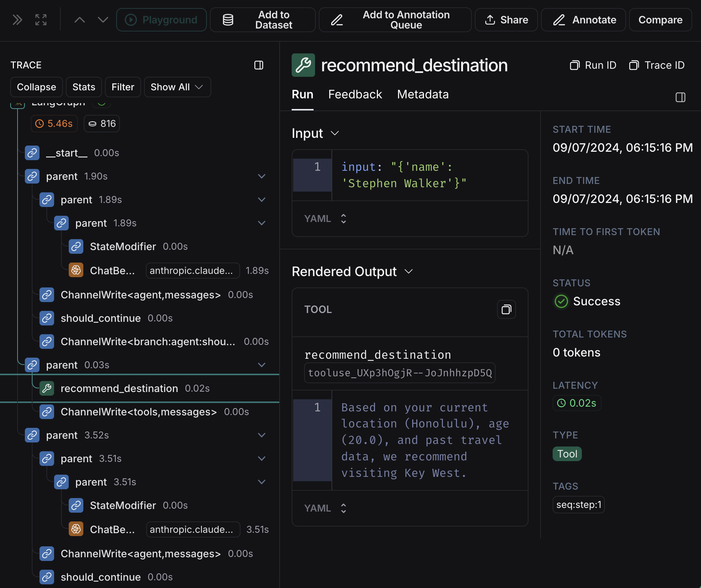Screen dimensions: 701x588
Task: Open the Show All dropdown
Action: [177, 87]
